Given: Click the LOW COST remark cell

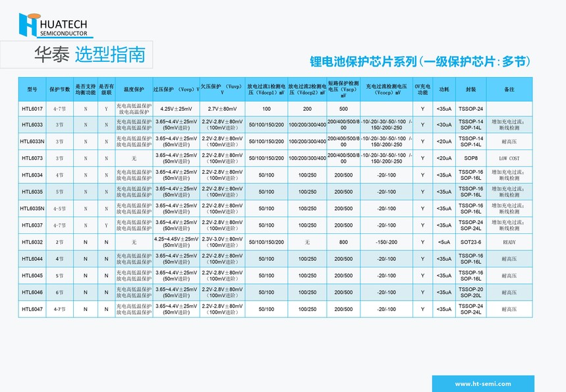Looking at the screenshot, I should coord(509,158).
